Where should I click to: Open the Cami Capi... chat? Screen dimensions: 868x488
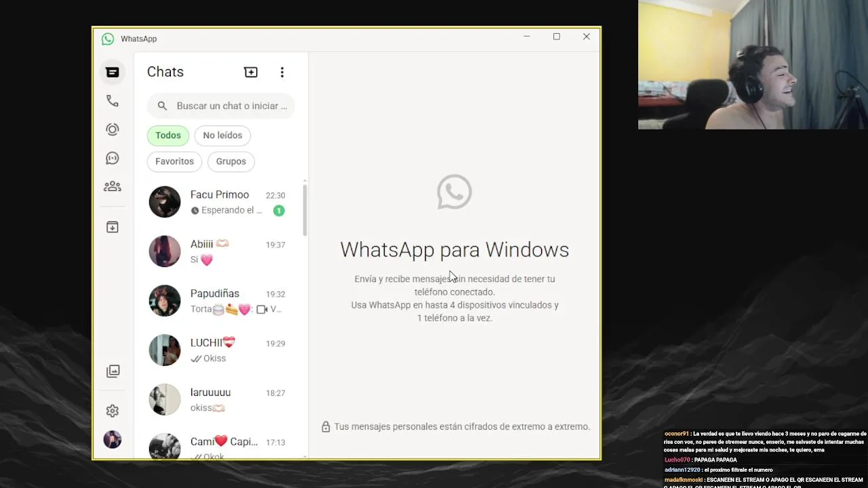220,445
